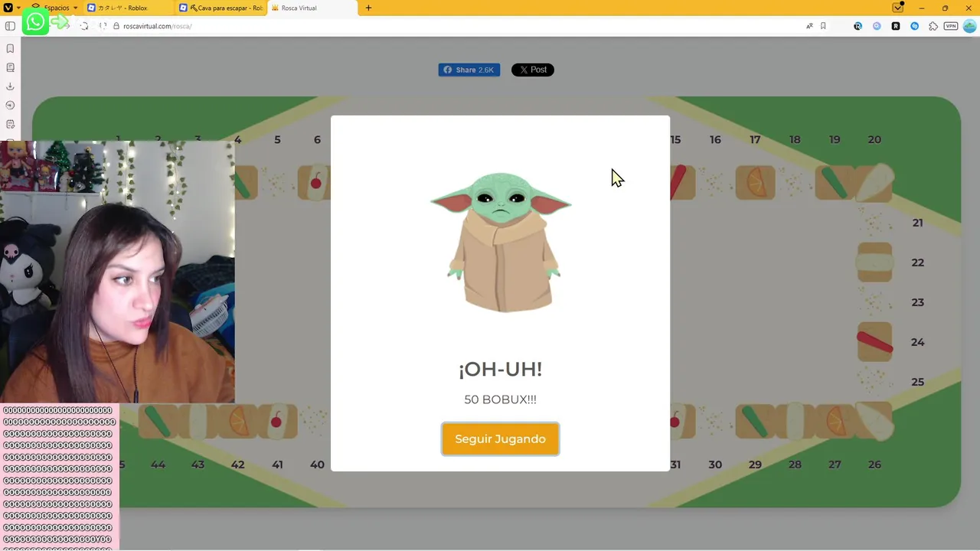Click the WhatsApp overlay icon
The image size is (980, 551).
tap(34, 22)
